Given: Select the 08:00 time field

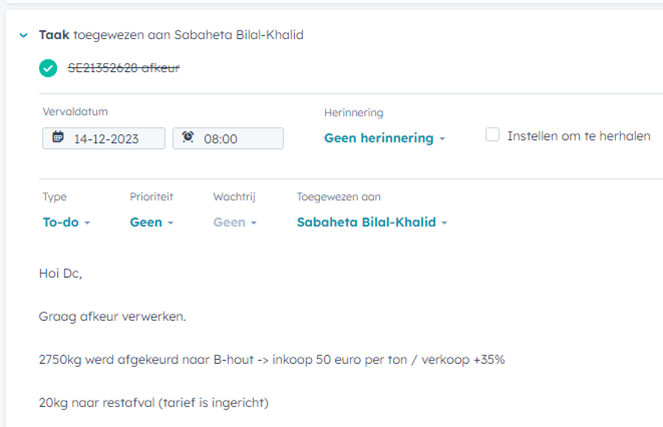Looking at the screenshot, I should 228,138.
